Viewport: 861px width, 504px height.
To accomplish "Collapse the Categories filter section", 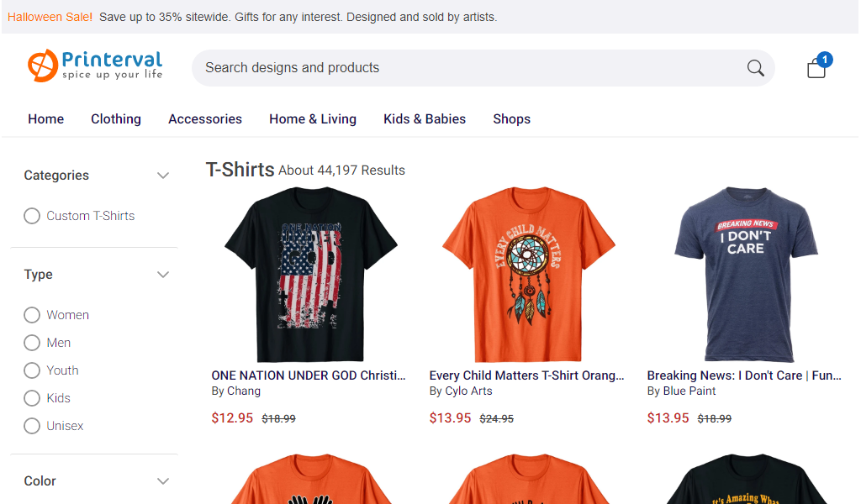I will coord(162,176).
